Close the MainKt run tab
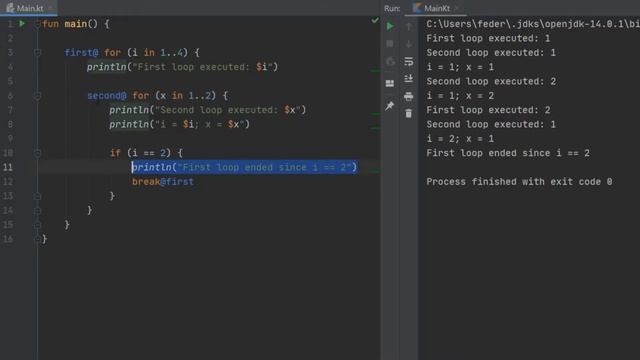The image size is (640, 360). click(x=457, y=8)
